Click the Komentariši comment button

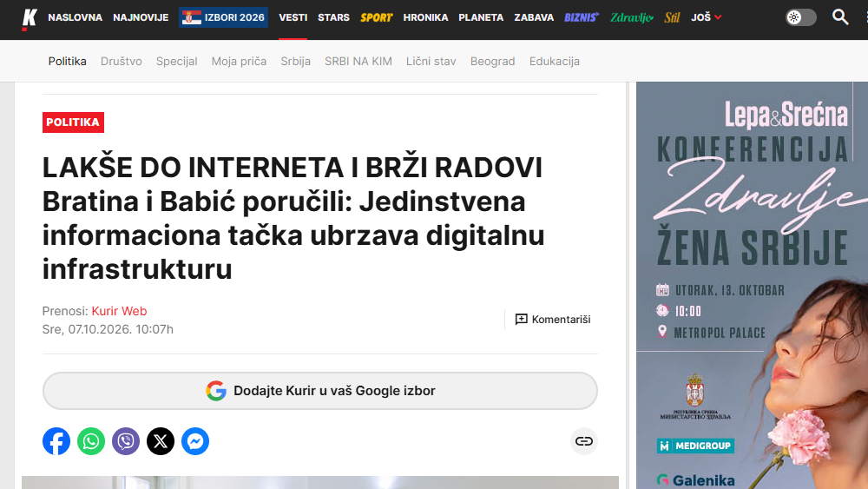[552, 320]
